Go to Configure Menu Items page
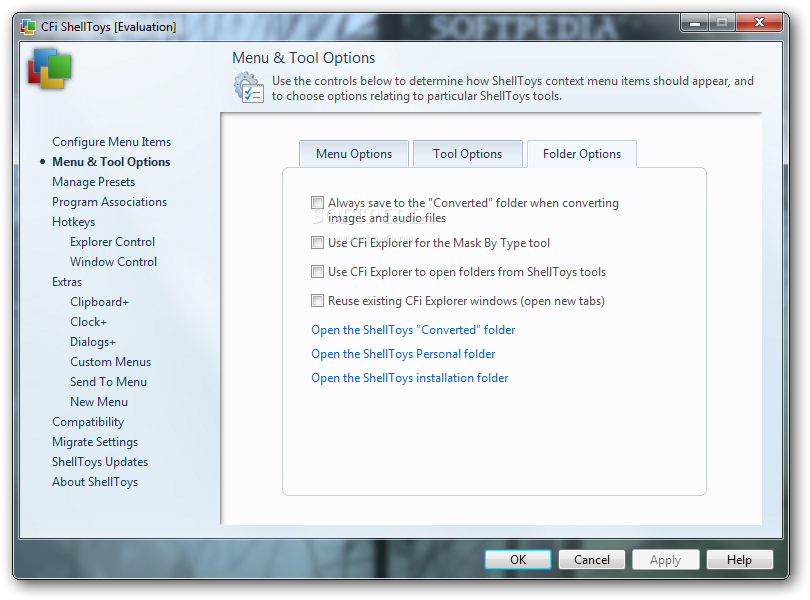 (x=112, y=142)
